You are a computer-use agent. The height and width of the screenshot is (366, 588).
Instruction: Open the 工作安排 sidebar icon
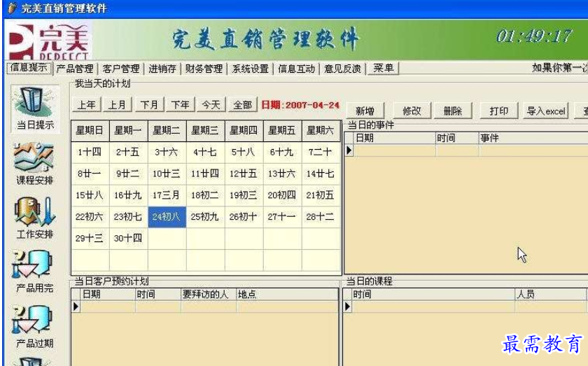click(x=34, y=218)
